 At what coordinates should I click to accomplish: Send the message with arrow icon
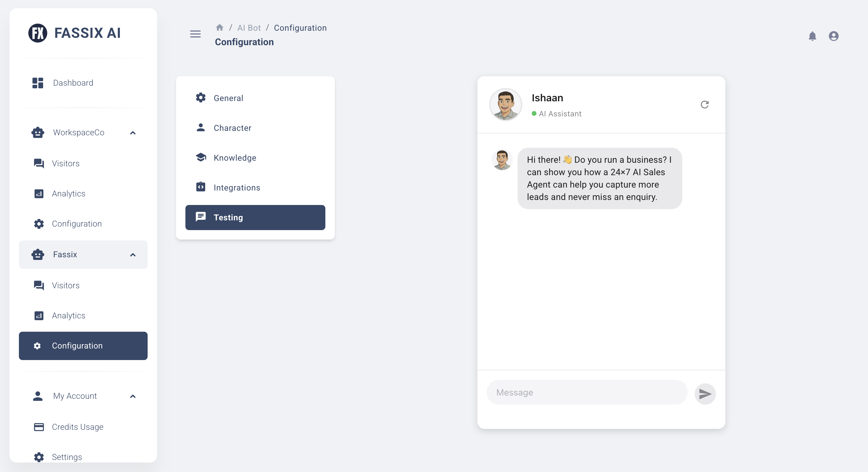tap(705, 393)
